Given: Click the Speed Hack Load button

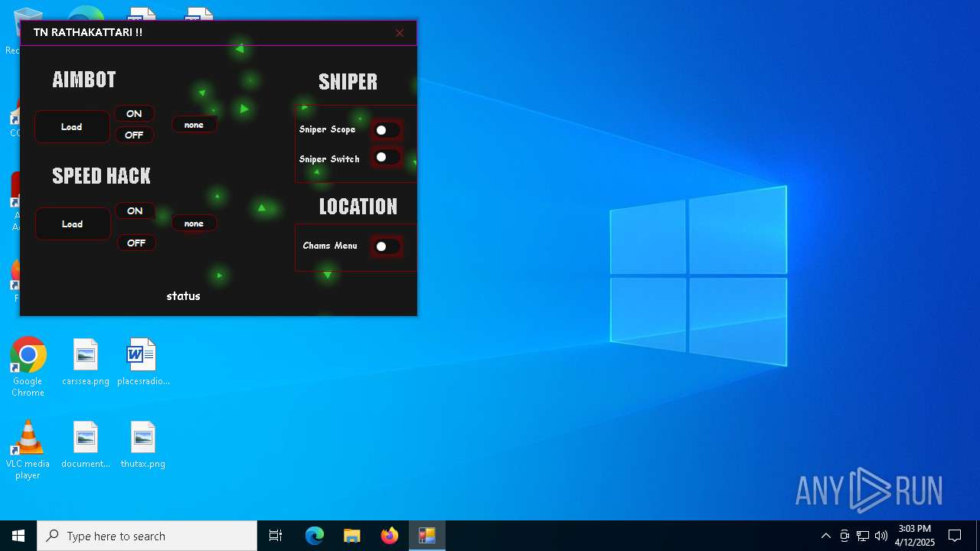Looking at the screenshot, I should (73, 224).
